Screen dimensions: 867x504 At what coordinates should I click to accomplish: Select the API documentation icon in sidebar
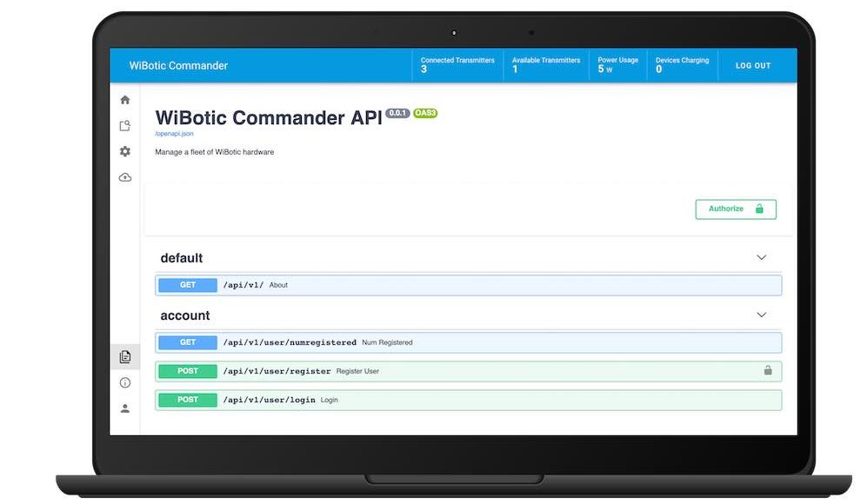tap(125, 356)
